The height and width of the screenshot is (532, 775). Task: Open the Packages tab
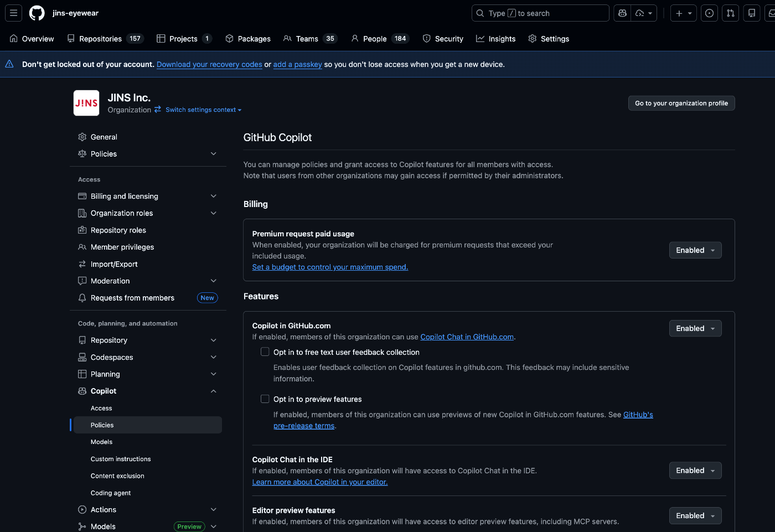coord(248,39)
